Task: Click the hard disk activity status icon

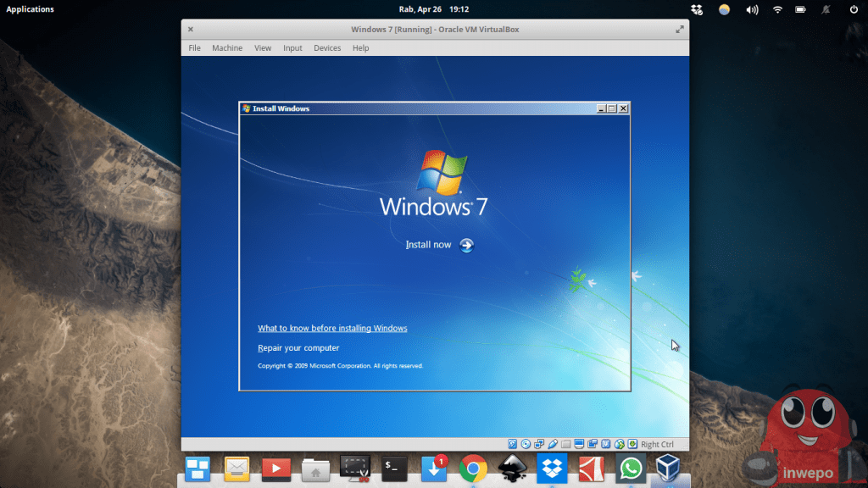Action: [513, 444]
